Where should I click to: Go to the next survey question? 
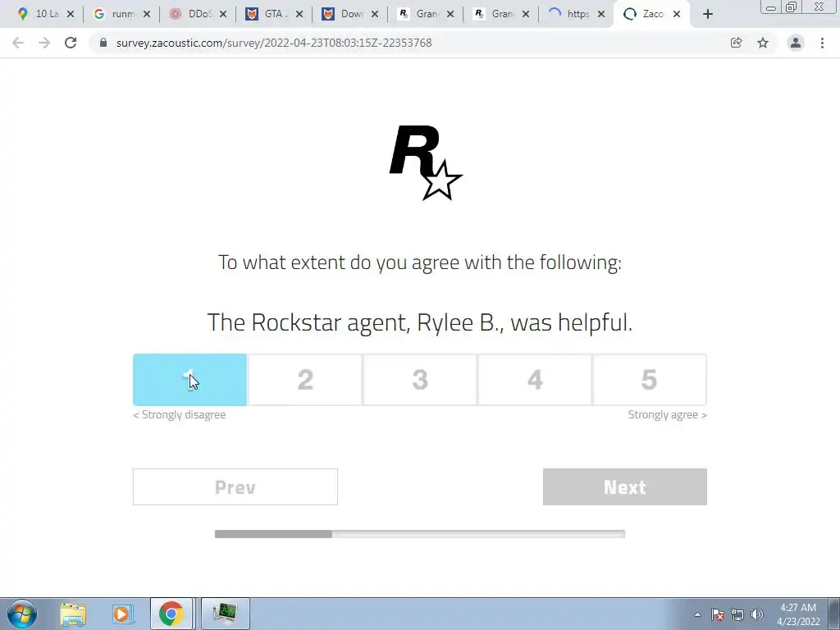(x=624, y=487)
